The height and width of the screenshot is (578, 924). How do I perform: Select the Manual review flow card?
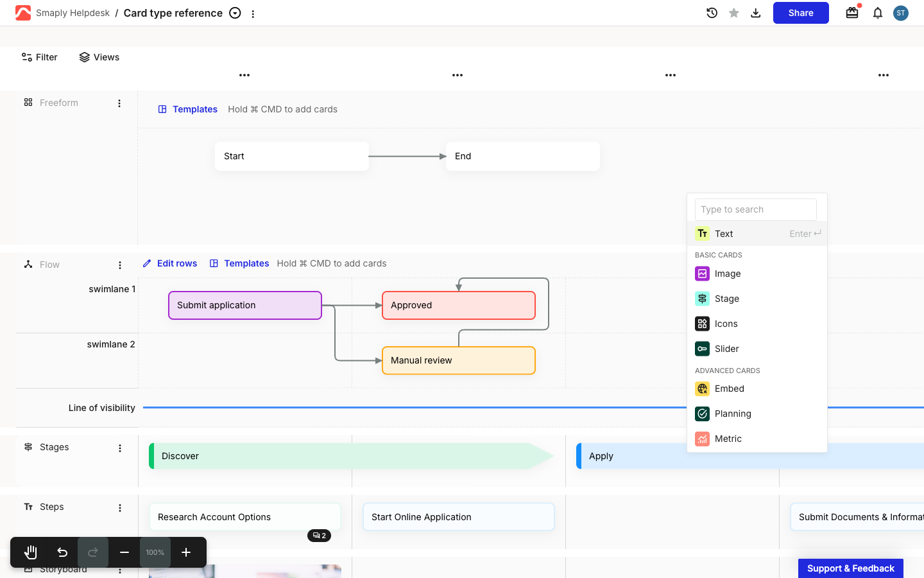coord(459,360)
